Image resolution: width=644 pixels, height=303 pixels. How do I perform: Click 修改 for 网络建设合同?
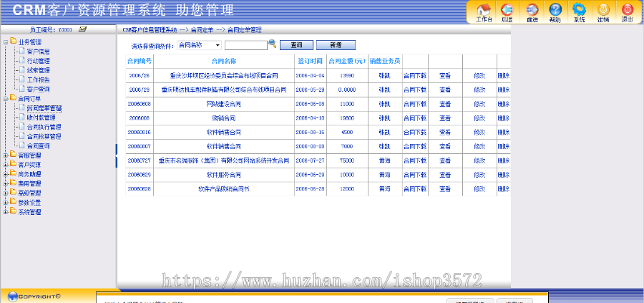pyautogui.click(x=479, y=104)
